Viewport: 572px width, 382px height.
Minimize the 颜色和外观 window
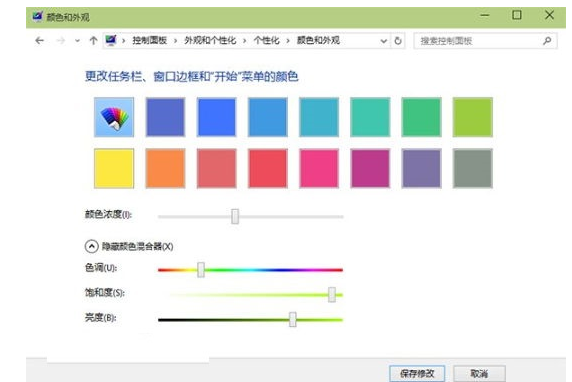tap(484, 15)
